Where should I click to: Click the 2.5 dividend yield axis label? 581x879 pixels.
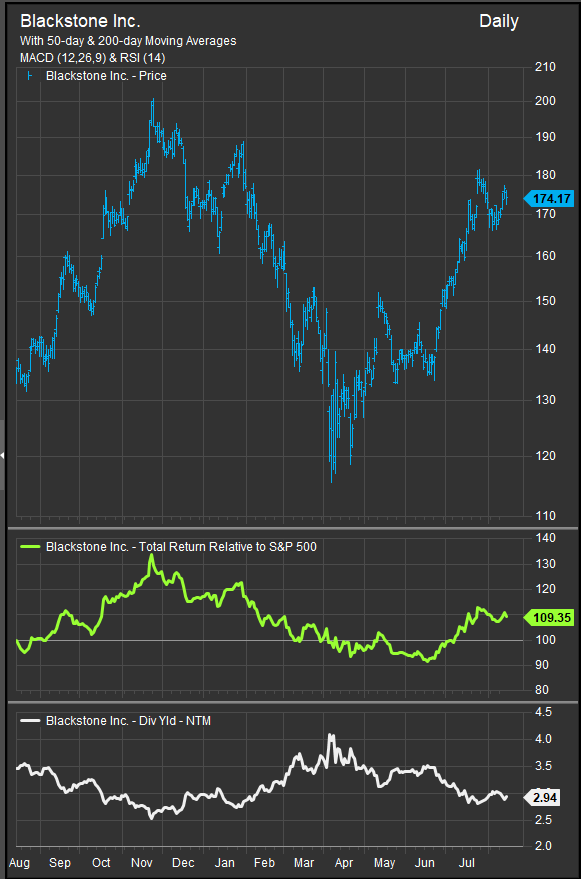point(545,821)
